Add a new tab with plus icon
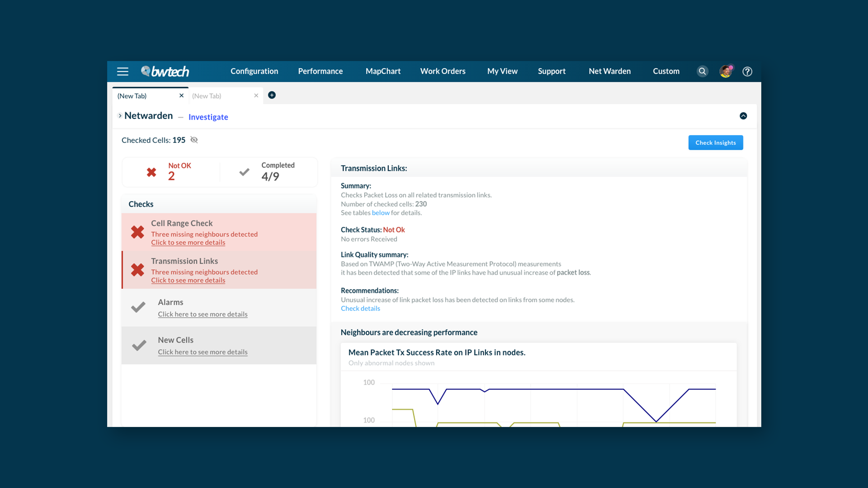Screen dimensions: 868x488 pyautogui.click(x=272, y=95)
